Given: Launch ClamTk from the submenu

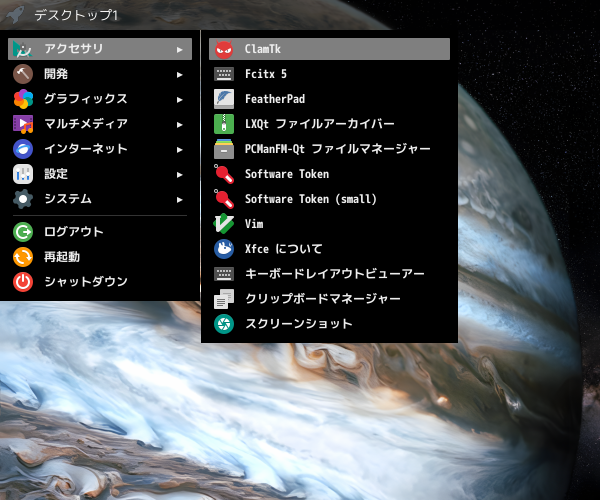Looking at the screenshot, I should click(x=329, y=49).
